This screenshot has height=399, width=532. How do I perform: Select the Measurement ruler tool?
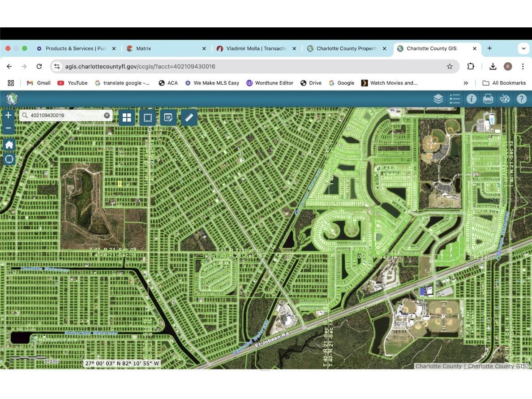coord(189,118)
